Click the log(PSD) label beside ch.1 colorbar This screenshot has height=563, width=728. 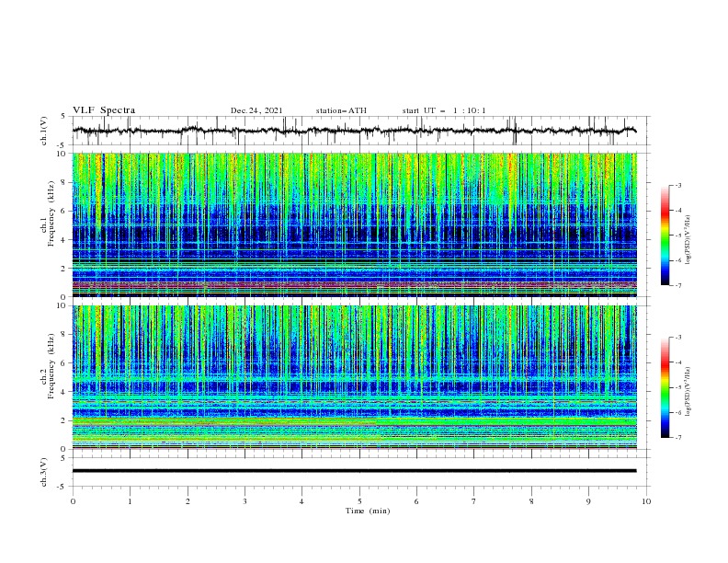(x=689, y=240)
